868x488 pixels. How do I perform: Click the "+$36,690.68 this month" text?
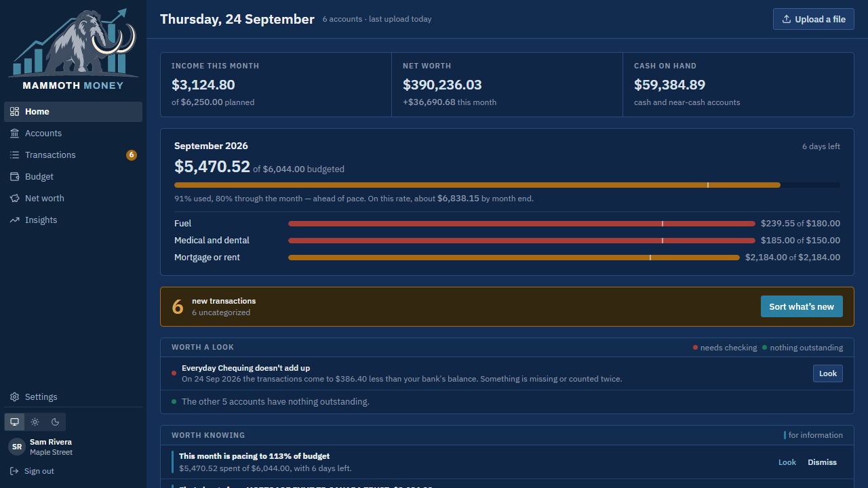tap(450, 102)
